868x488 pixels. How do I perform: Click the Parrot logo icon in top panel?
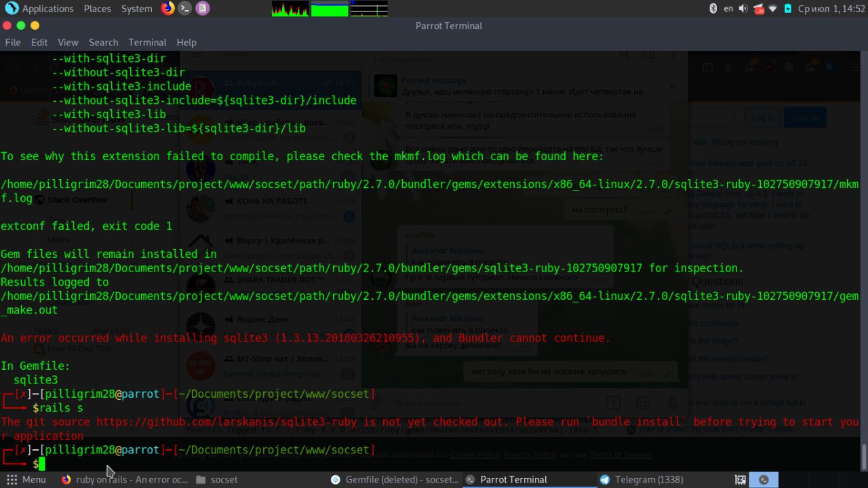click(12, 9)
